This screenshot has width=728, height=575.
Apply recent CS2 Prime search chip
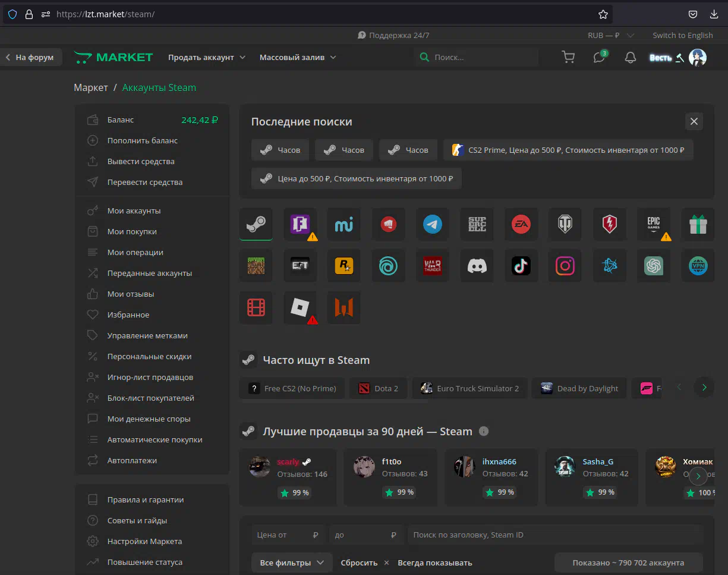pyautogui.click(x=568, y=150)
